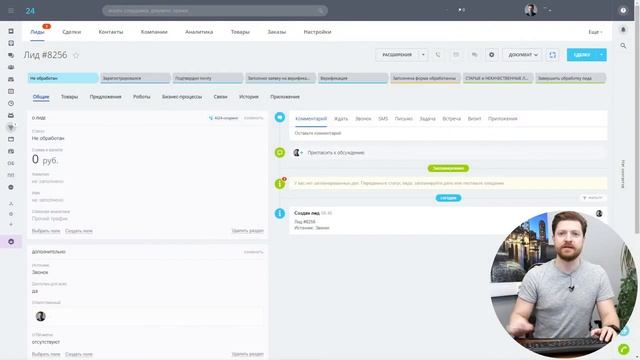
Task: Open the notifications bell in right panel
Action: (623, 29)
